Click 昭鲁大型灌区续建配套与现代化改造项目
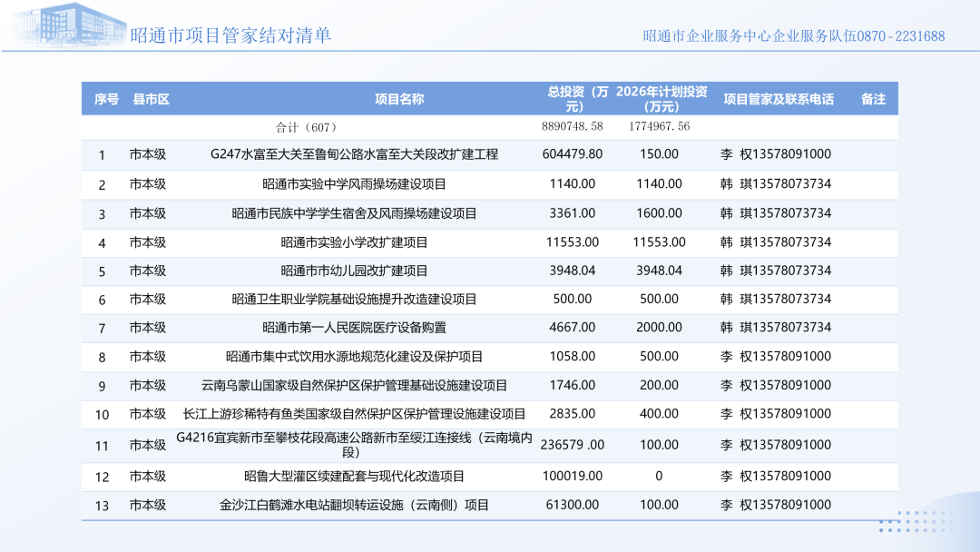Image resolution: width=980 pixels, height=552 pixels. [355, 477]
